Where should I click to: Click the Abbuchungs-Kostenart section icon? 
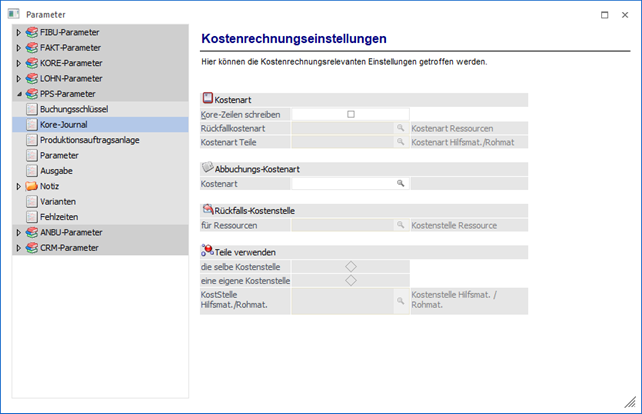(208, 168)
